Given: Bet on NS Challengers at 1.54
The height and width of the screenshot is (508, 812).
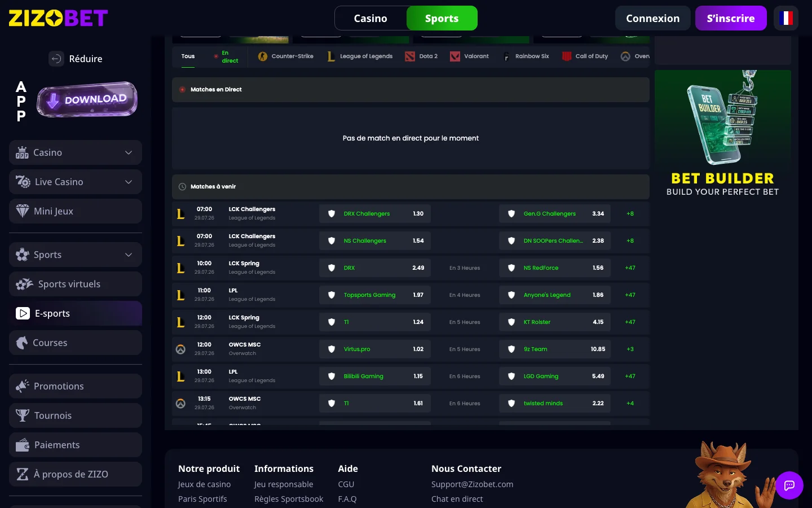Looking at the screenshot, I should pos(375,241).
